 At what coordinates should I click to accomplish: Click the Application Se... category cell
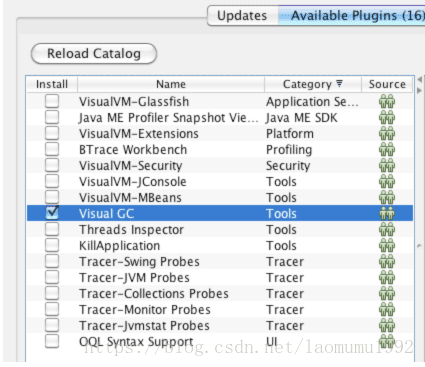coord(312,102)
